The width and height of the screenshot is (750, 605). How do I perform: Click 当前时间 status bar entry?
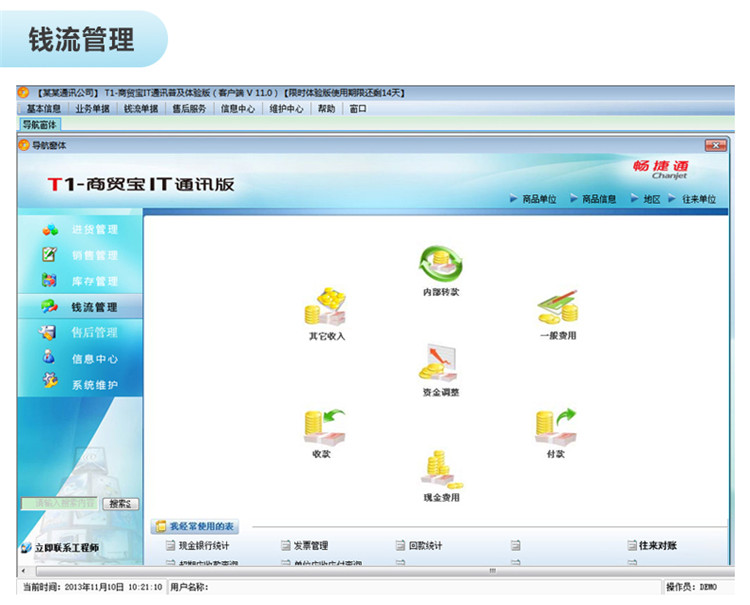point(93,587)
